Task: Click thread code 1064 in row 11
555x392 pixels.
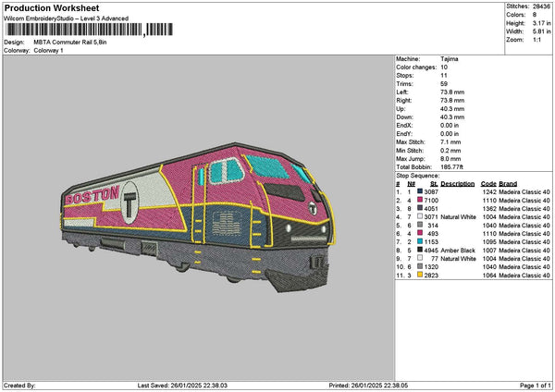Action: pos(489,276)
